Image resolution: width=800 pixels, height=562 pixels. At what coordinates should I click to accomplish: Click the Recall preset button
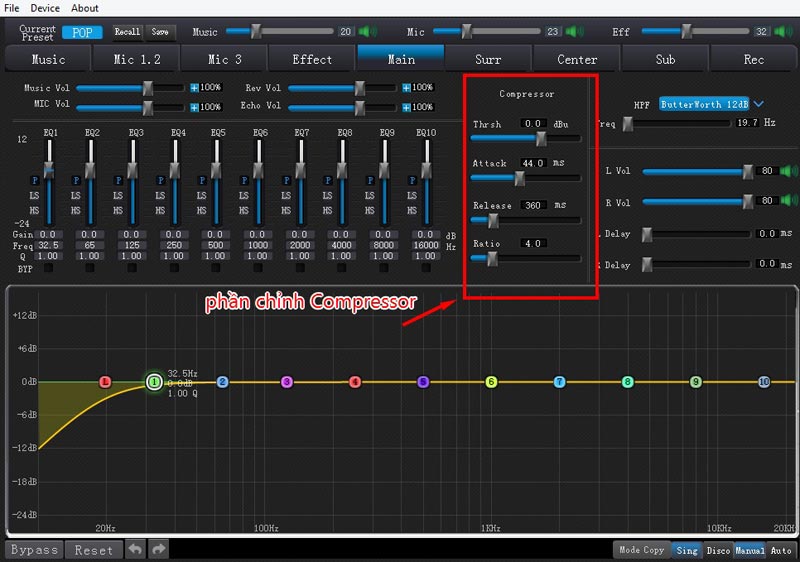[x=127, y=32]
